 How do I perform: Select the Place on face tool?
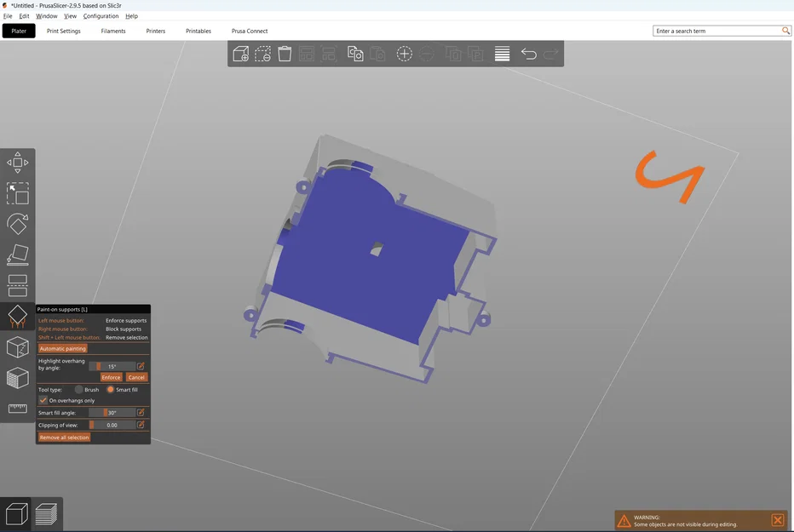(18, 255)
